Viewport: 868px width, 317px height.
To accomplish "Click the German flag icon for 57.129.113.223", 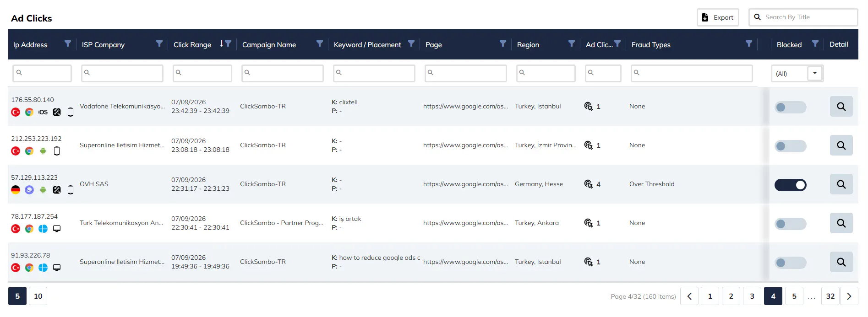I will point(16,190).
